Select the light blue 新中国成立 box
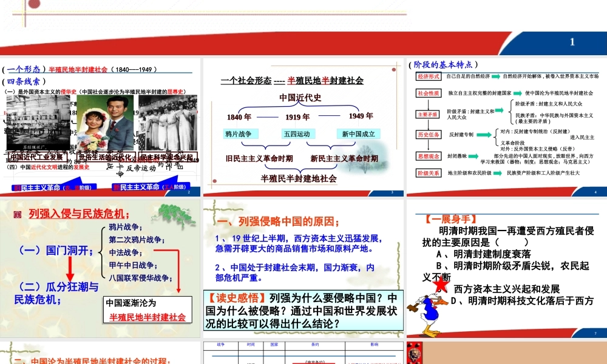Screen dimensions: 607x364 click(x=359, y=134)
